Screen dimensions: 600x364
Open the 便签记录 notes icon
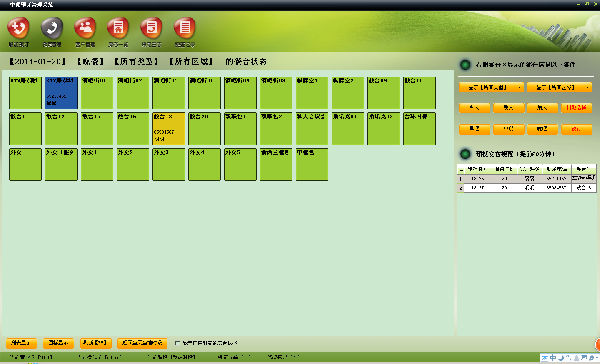tap(185, 29)
